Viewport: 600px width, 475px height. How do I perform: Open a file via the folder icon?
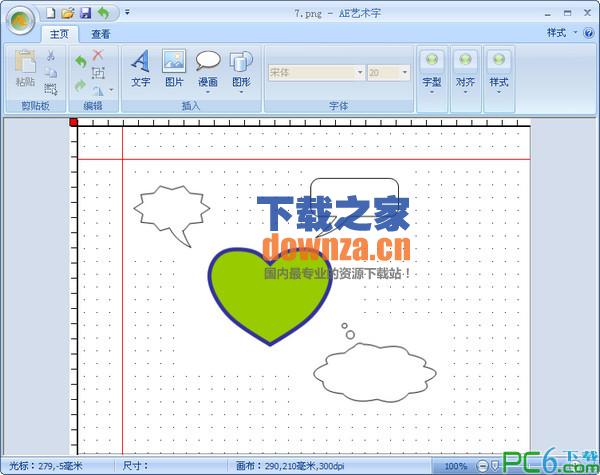tap(68, 13)
